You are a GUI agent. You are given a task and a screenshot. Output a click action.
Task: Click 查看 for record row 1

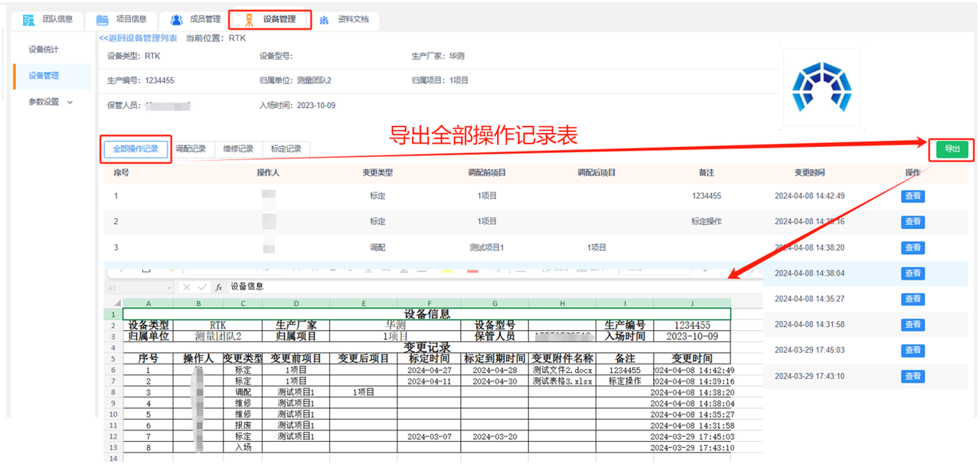pyautogui.click(x=912, y=196)
